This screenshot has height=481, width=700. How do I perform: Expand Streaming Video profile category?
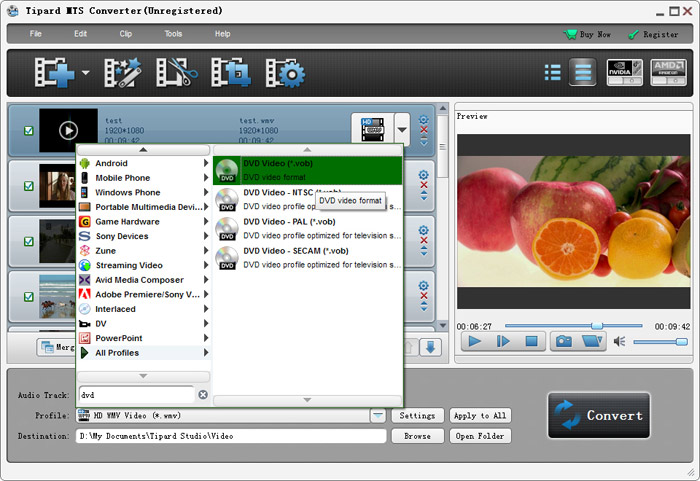pos(143,265)
